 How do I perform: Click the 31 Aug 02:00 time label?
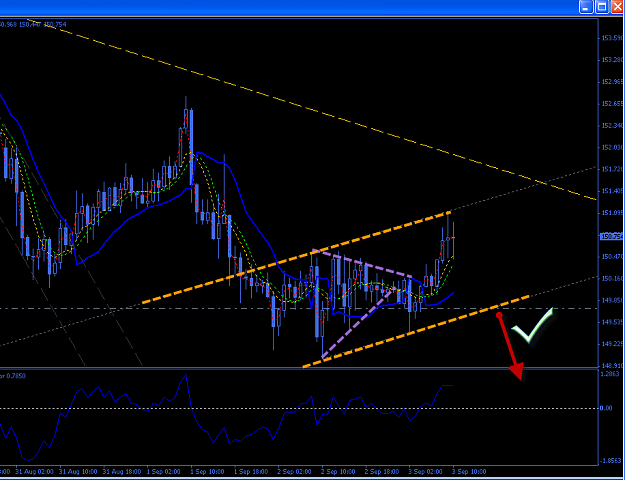pyautogui.click(x=35, y=472)
